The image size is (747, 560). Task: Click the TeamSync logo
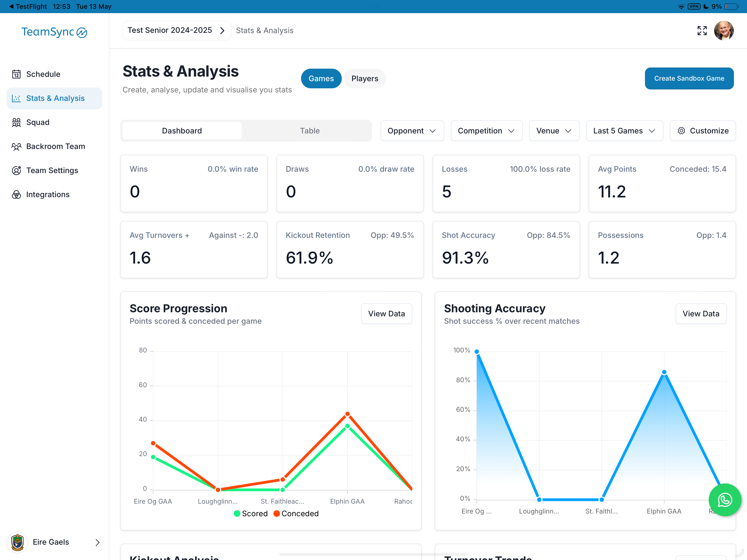pos(54,32)
